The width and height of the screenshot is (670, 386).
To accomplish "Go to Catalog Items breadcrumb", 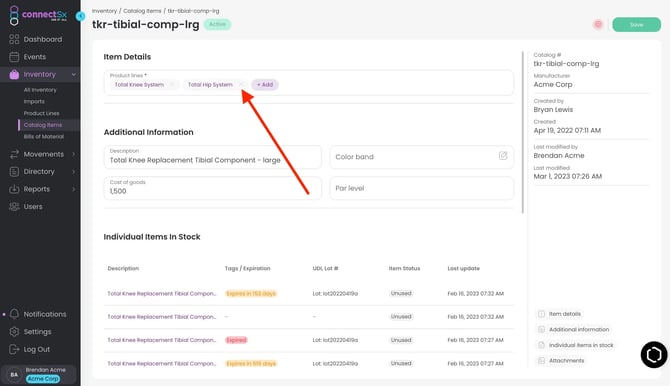I will [x=142, y=11].
